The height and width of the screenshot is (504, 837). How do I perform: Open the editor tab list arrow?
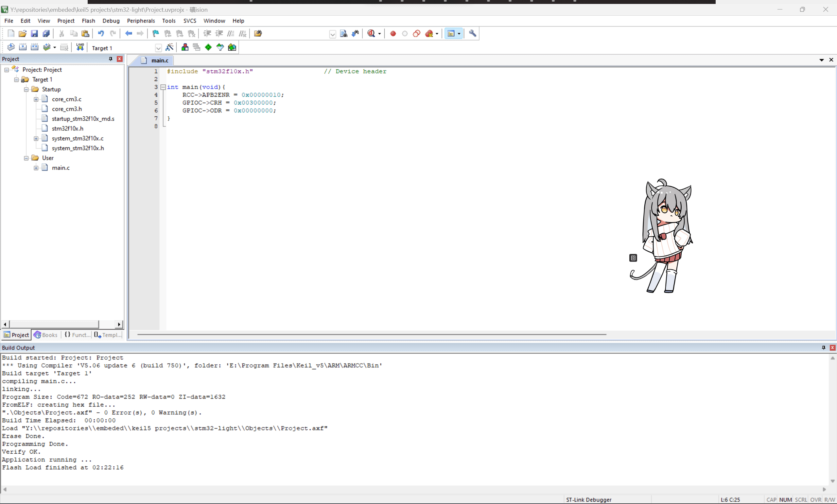pos(821,60)
